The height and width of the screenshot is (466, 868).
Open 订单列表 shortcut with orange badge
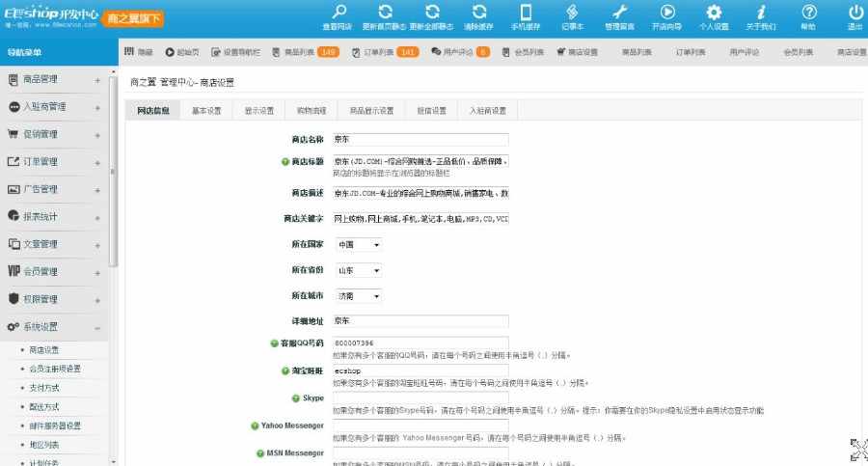click(385, 52)
